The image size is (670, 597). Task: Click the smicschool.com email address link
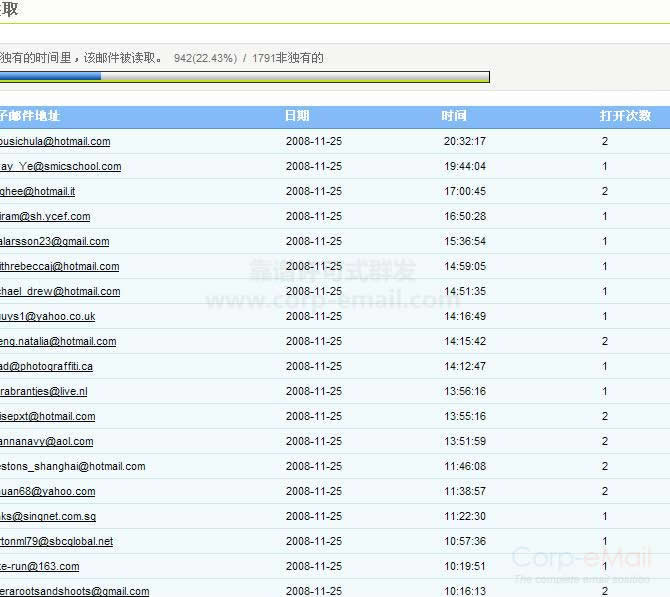60,167
